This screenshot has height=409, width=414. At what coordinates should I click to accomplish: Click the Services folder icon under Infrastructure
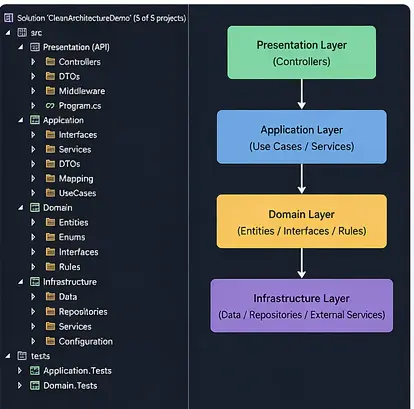50,326
